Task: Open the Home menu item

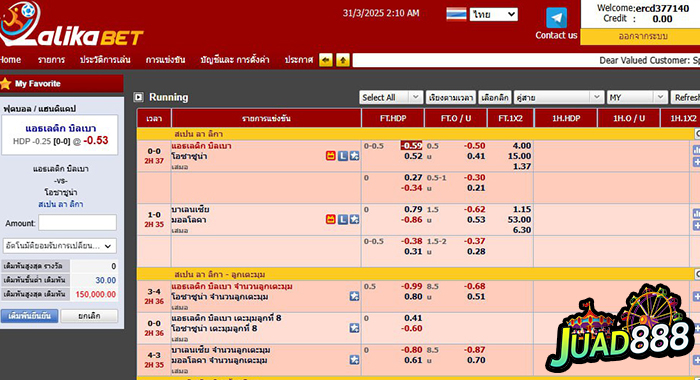Action: click(x=10, y=59)
